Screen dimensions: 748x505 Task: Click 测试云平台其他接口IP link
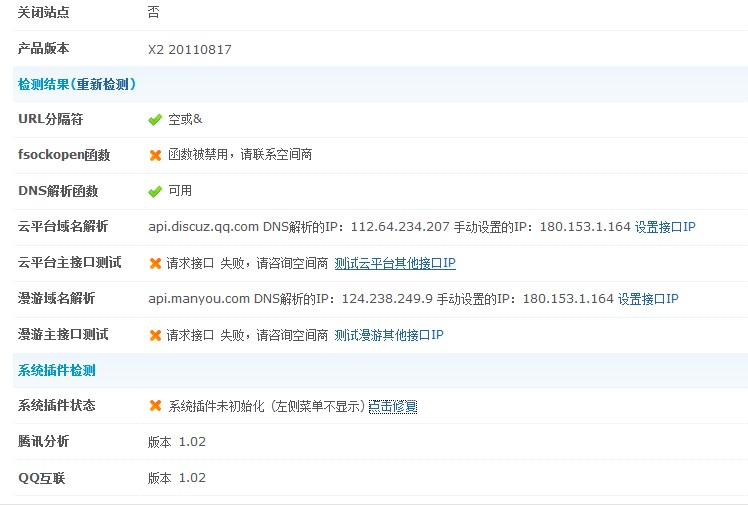tap(395, 263)
